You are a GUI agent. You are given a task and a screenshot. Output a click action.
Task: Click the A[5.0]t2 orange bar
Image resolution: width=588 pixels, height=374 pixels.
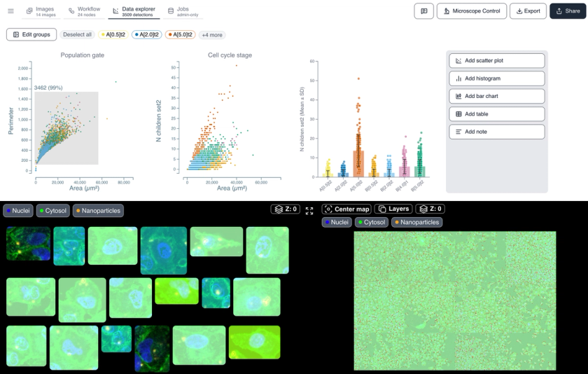pos(358,164)
